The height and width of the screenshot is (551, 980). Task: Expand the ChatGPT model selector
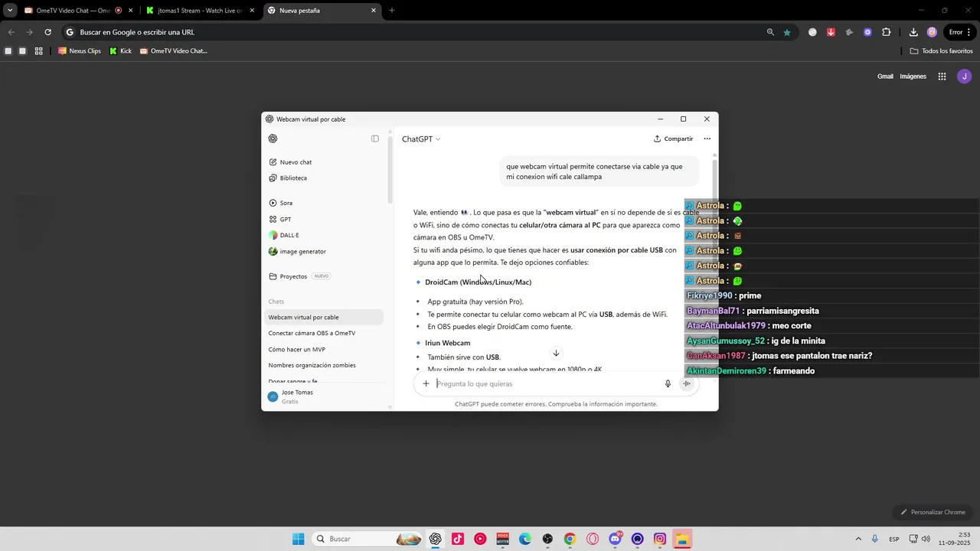[x=421, y=139]
